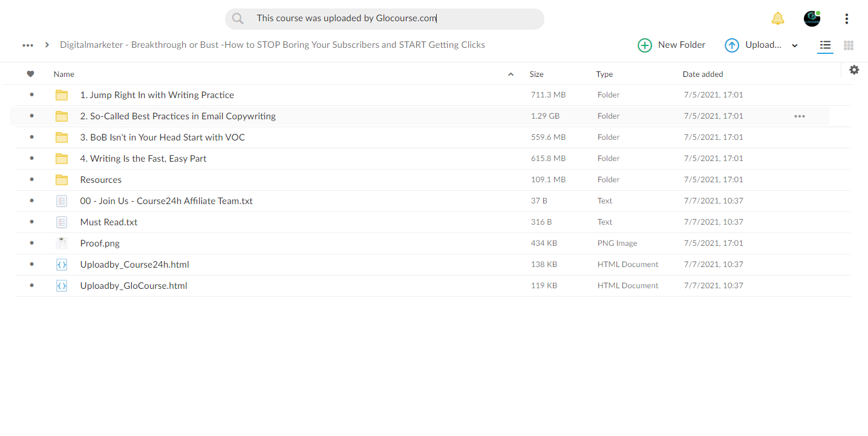Screen dimensions: 868x436
Task: Expand the breadcrumb ellipsis path
Action: click(28, 45)
